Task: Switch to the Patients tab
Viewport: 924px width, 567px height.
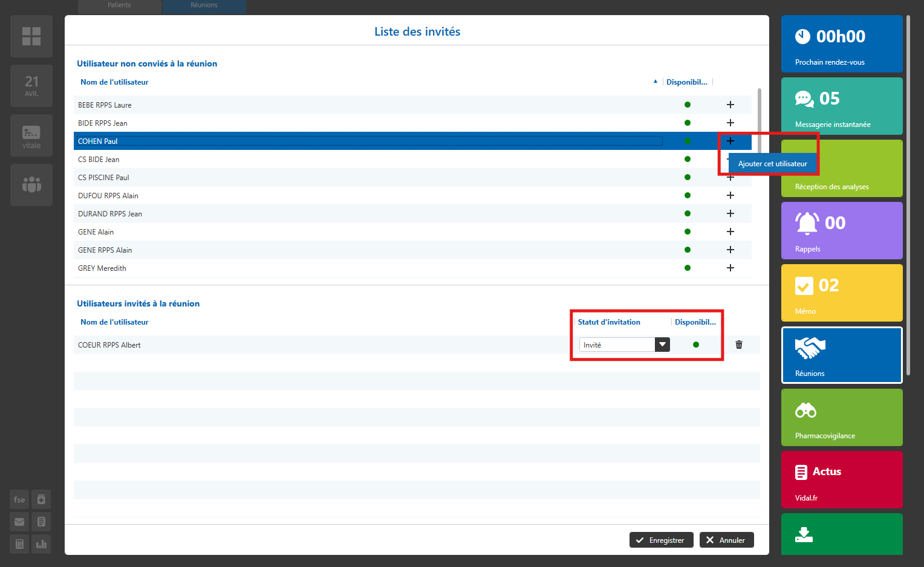Action: 119,5
